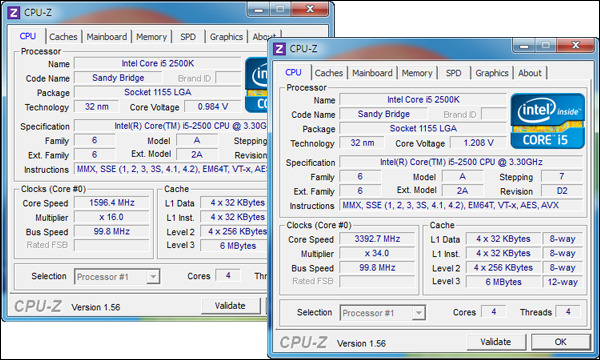600x360 pixels.
Task: Click the Stepping value 7 field
Action: point(562,176)
